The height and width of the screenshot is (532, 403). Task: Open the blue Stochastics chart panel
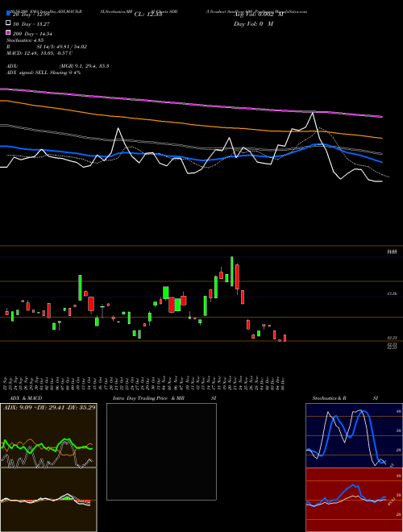[354, 435]
